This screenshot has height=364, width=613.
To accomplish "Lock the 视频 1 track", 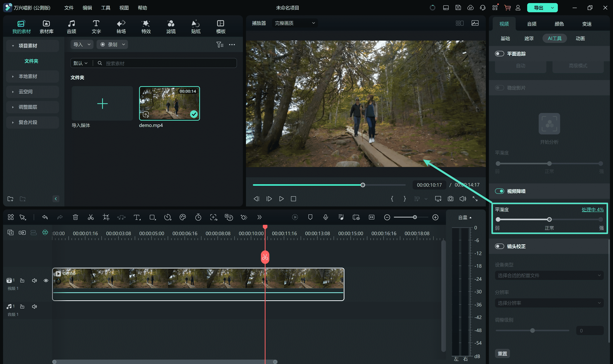I will [x=22, y=280].
